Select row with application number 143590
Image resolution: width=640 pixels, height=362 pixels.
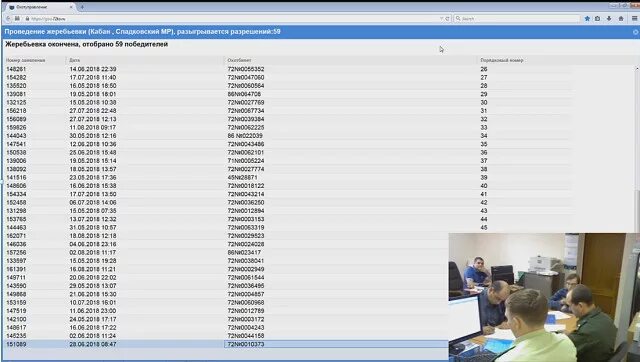pyautogui.click(x=226, y=286)
